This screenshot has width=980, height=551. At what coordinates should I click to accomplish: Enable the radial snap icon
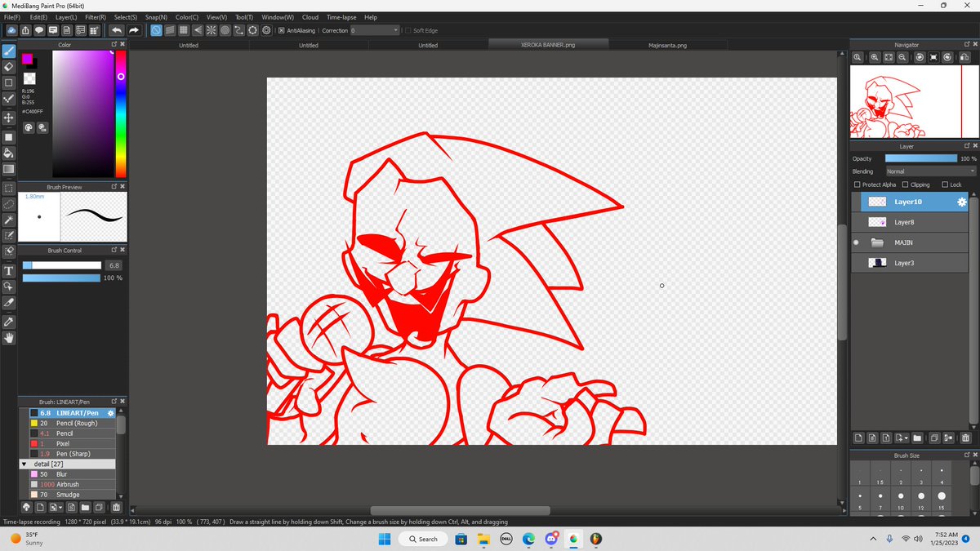211,30
